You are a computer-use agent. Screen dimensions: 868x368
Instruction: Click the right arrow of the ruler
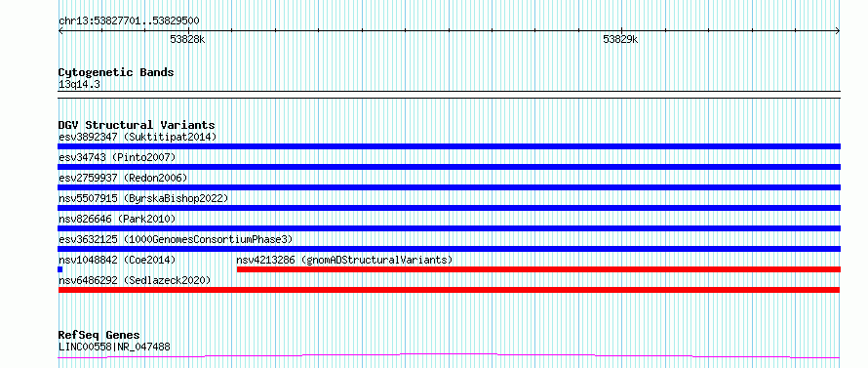click(x=838, y=31)
